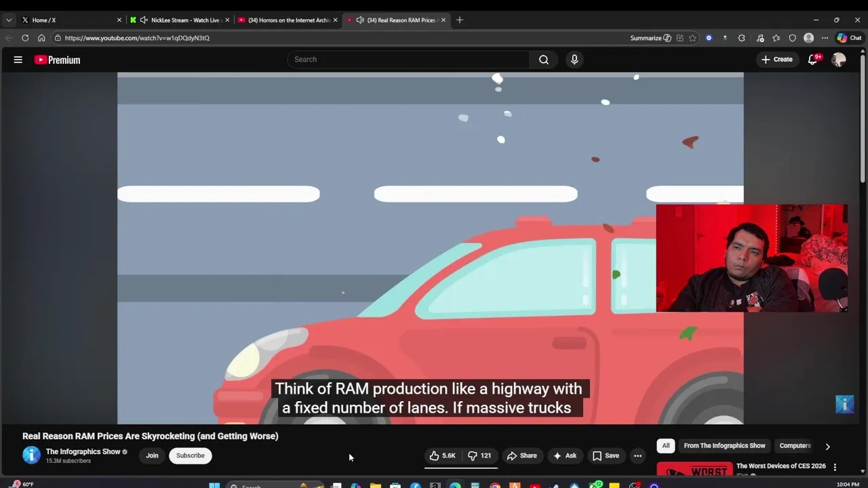Open the media control music note icon

[x=760, y=38]
